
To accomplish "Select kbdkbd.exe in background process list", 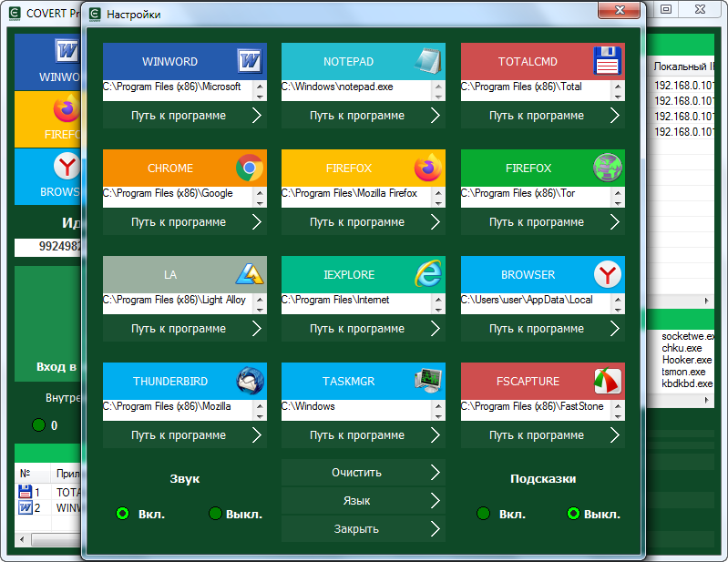I will click(x=687, y=383).
